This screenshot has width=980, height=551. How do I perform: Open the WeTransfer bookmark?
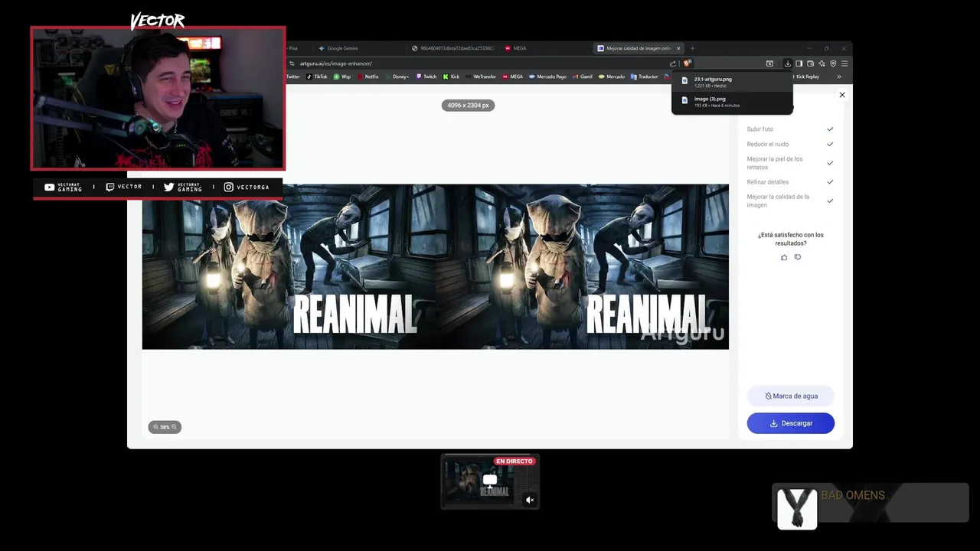[482, 77]
